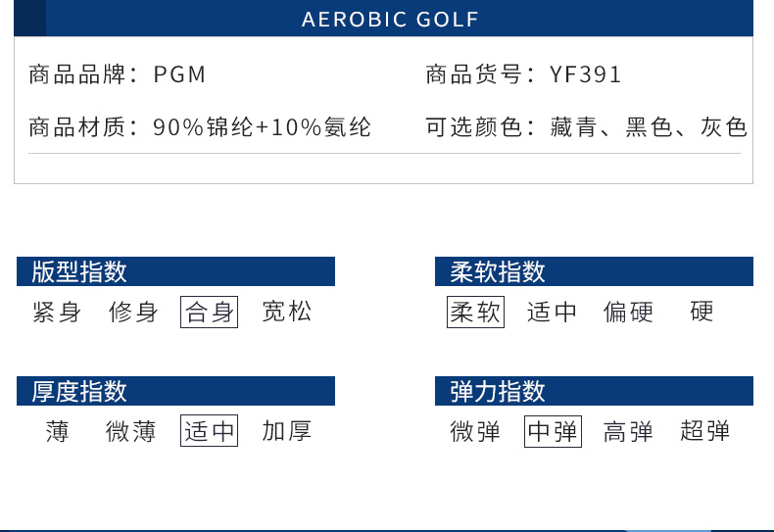774x532 pixels.
Task: Click the 版型指数 section heading
Action: [79, 271]
